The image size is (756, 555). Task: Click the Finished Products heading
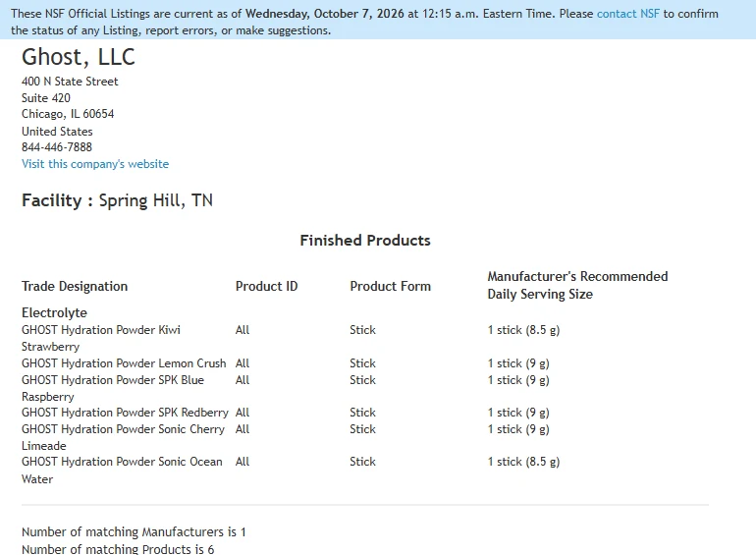click(365, 240)
